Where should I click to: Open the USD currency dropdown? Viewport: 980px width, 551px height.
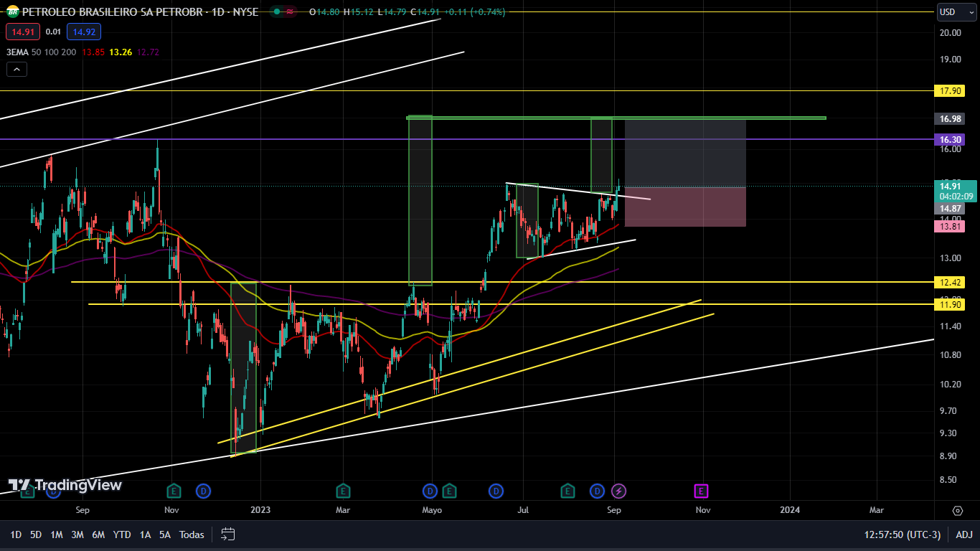[x=956, y=12]
